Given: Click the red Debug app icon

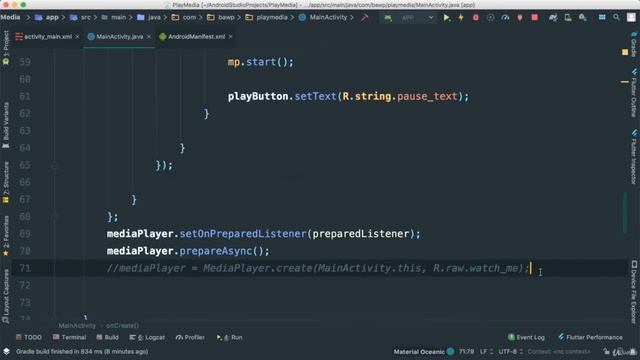Looking at the screenshot, I should click(x=476, y=18).
